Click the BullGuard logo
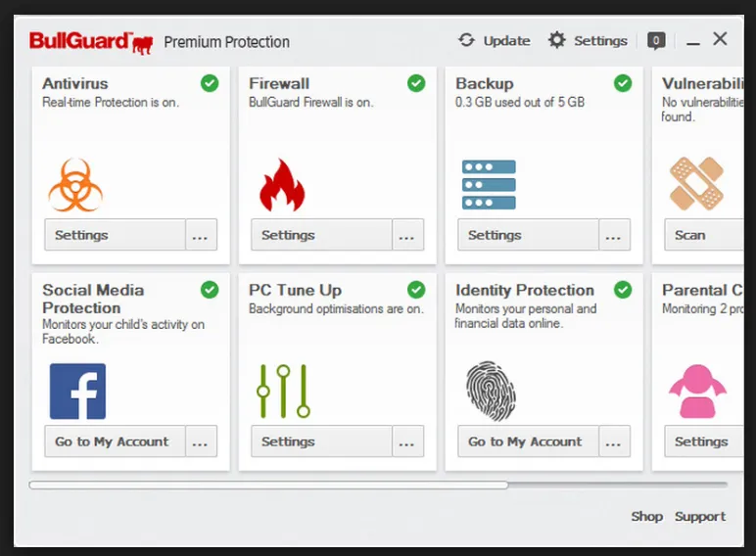 pyautogui.click(x=91, y=42)
